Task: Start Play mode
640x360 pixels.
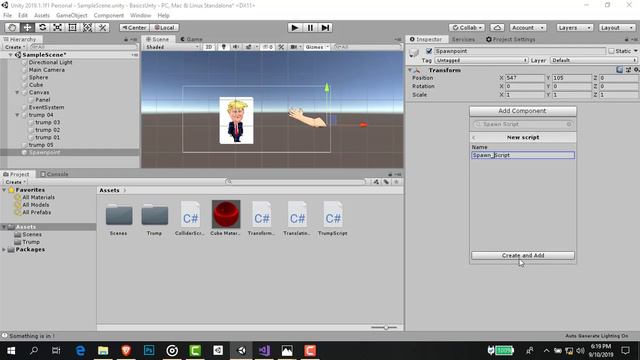Action: pos(295,27)
